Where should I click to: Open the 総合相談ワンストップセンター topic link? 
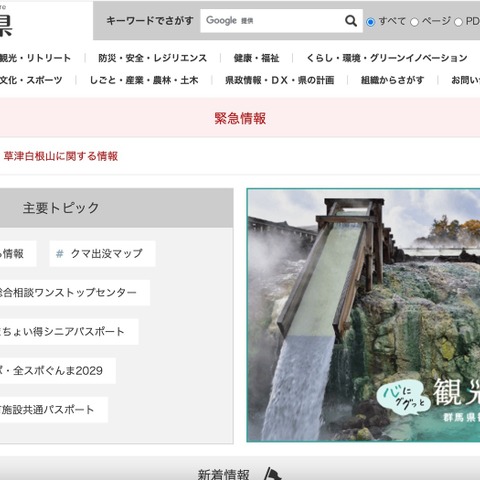click(75, 293)
